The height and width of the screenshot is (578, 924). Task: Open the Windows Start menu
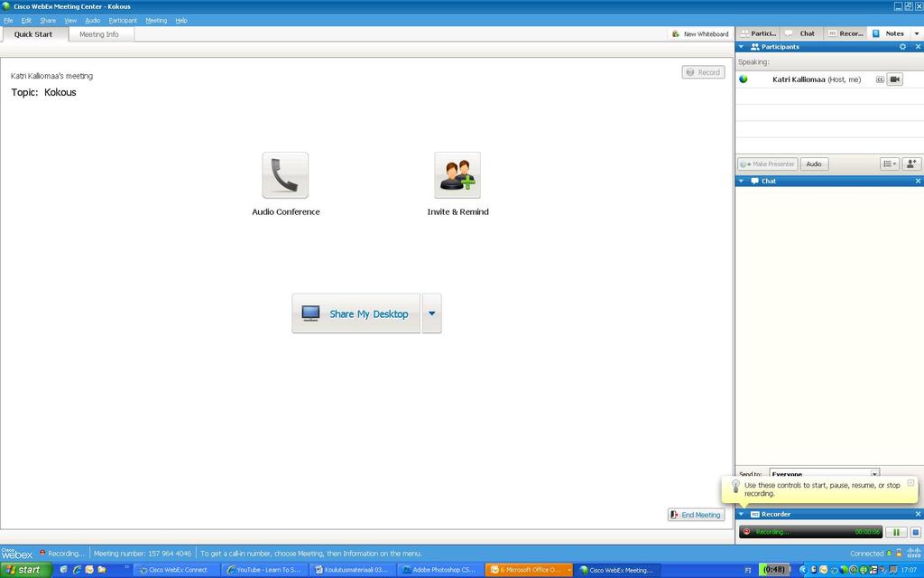pos(26,570)
